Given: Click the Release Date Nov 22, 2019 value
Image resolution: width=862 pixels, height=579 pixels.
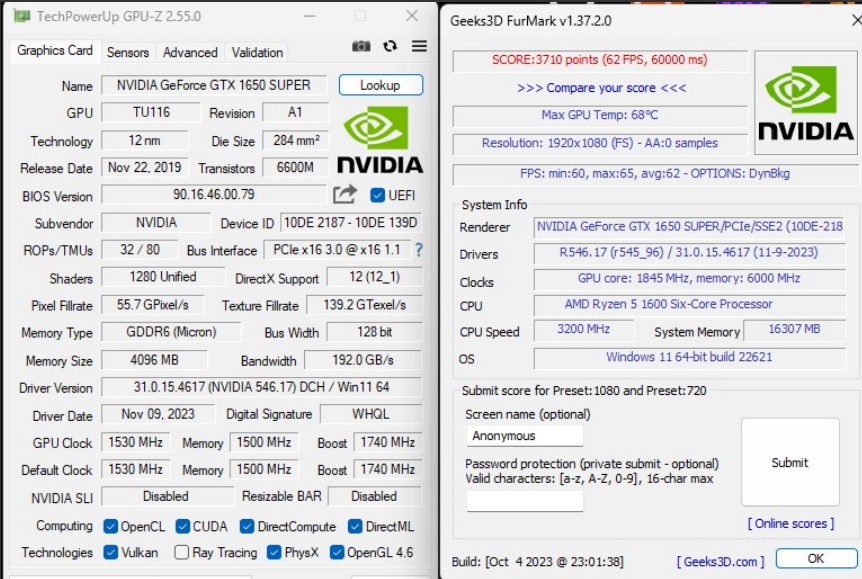Looking at the screenshot, I should pos(145,168).
